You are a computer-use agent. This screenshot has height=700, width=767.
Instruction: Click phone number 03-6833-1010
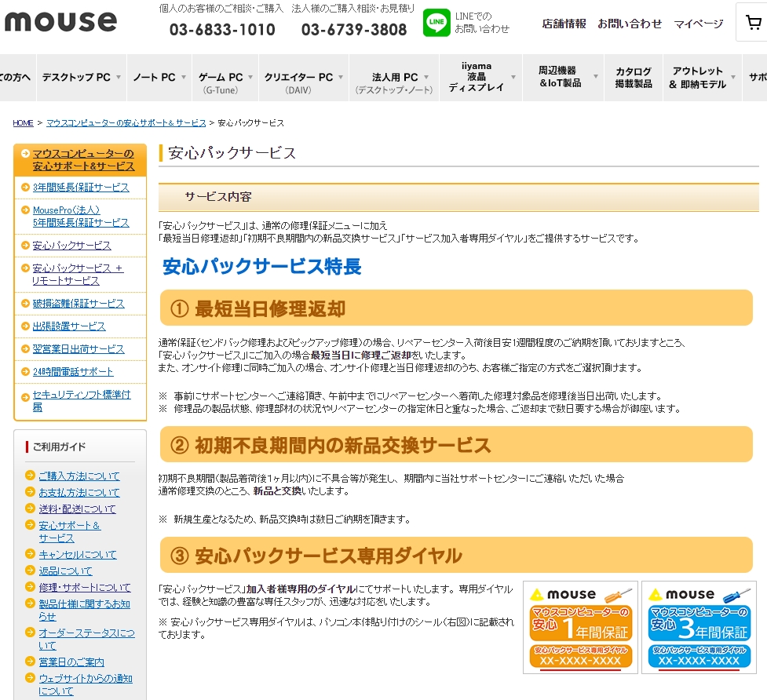[222, 30]
